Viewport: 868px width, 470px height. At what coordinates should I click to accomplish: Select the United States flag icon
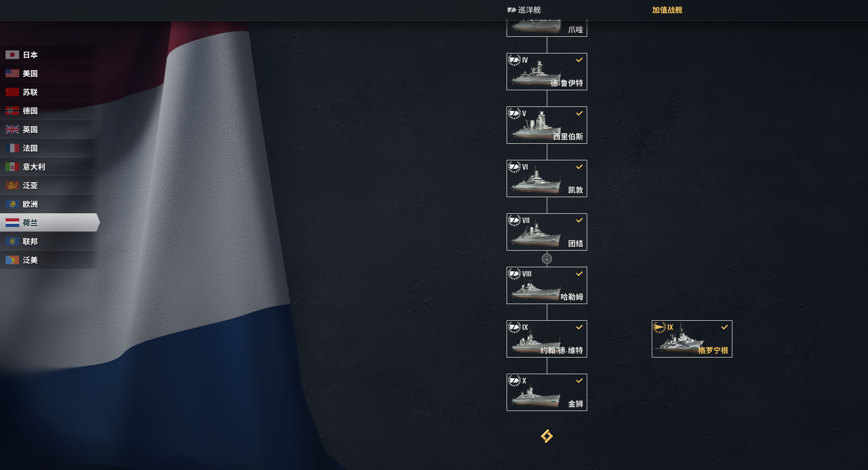pos(12,74)
